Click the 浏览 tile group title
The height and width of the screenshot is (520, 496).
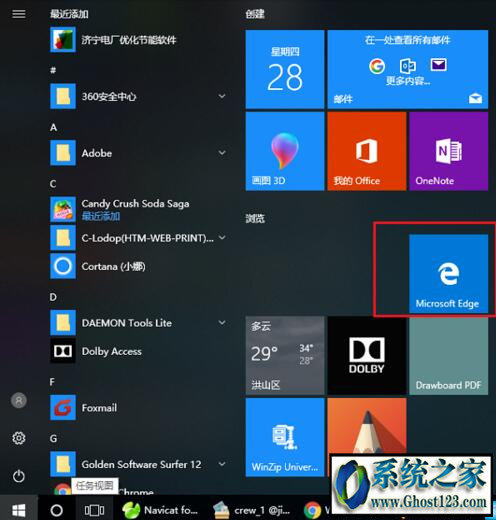point(255,218)
